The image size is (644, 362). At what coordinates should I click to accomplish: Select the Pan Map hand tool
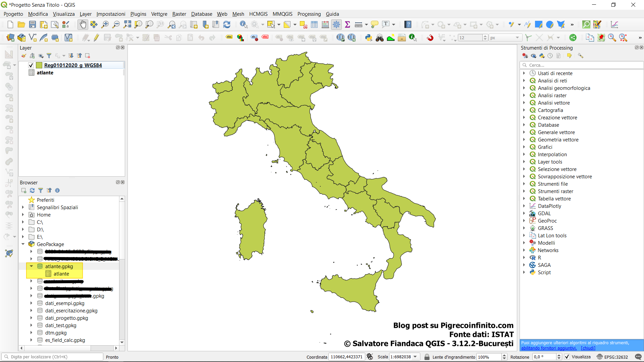(83, 24)
